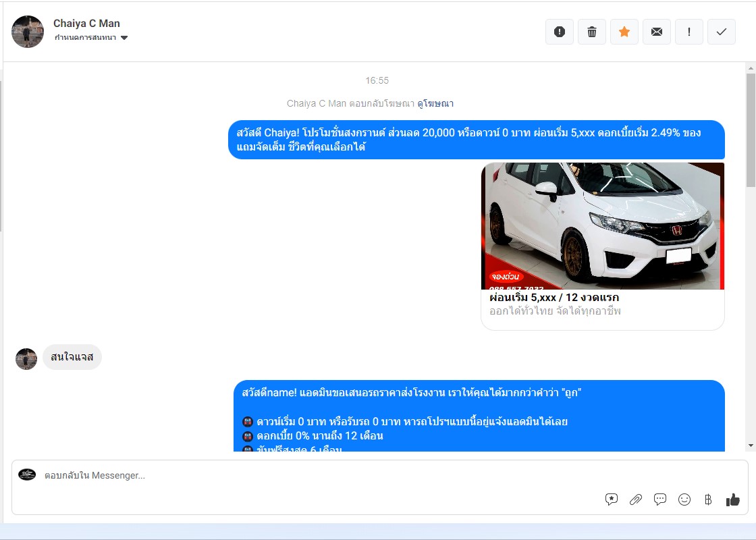This screenshot has width=756, height=540.
Task: Click the Baht payment request icon
Action: tap(708, 500)
